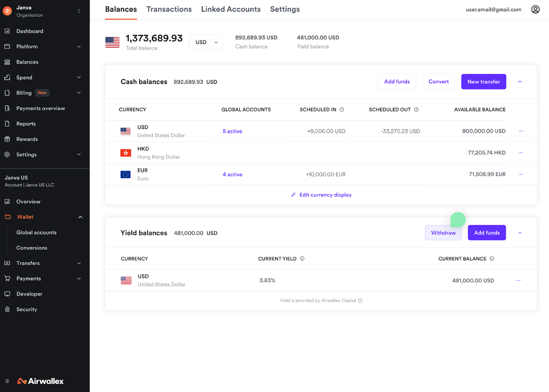This screenshot has width=549, height=392.
Task: Click the hamburger menu icon beside Airwallex logo
Action: pyautogui.click(x=7, y=381)
